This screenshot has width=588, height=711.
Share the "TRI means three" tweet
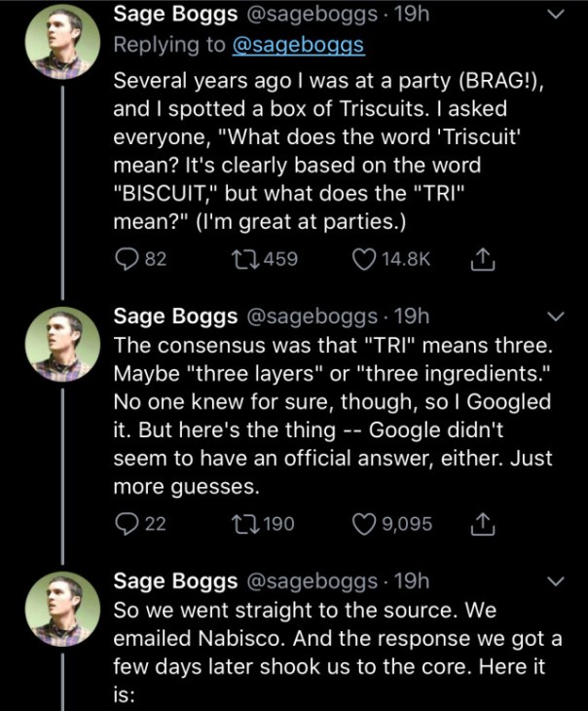pyautogui.click(x=479, y=524)
